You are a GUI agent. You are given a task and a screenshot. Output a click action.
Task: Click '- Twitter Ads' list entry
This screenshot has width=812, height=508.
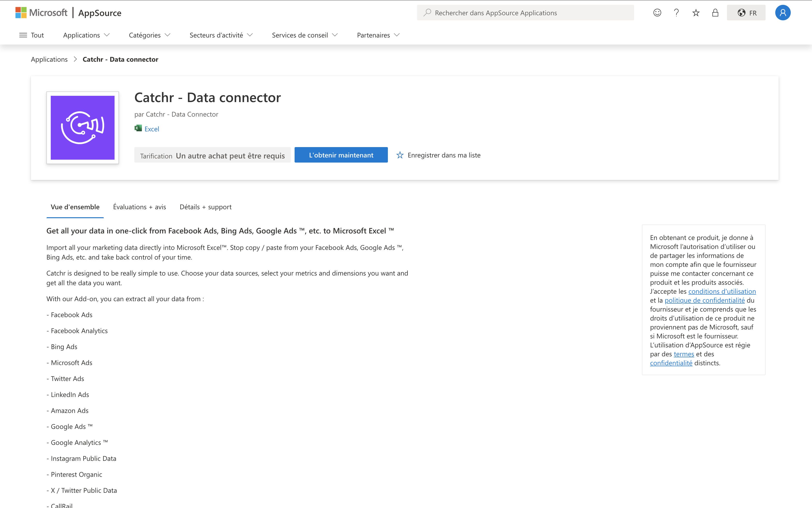[x=65, y=379]
